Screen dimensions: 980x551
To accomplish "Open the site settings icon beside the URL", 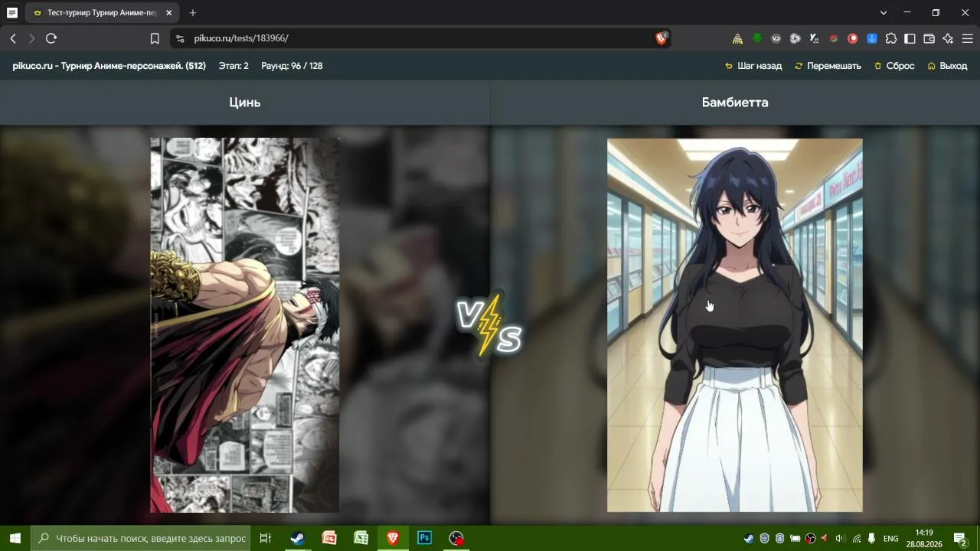I will point(179,38).
